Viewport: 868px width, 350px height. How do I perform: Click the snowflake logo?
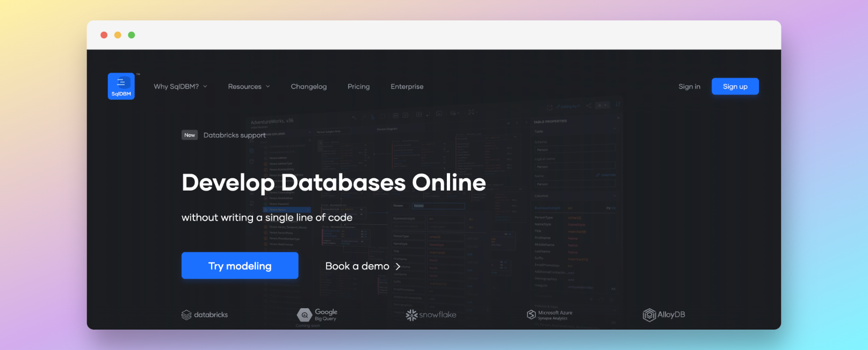(431, 315)
